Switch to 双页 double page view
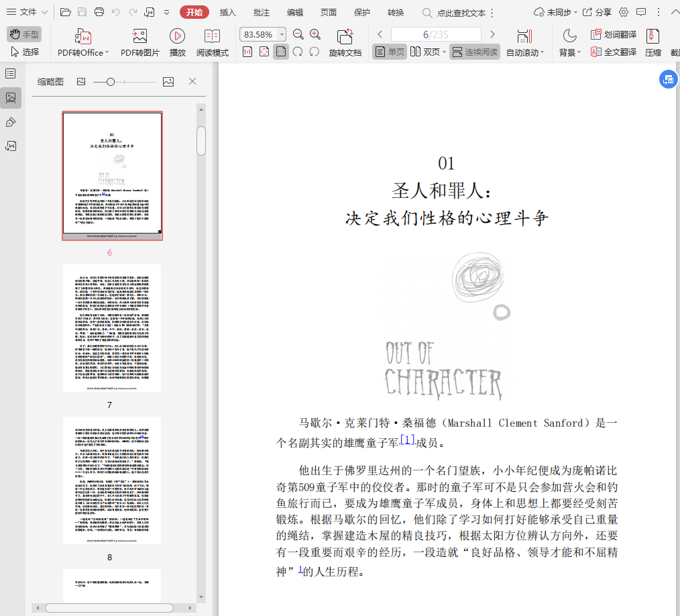 click(x=428, y=52)
